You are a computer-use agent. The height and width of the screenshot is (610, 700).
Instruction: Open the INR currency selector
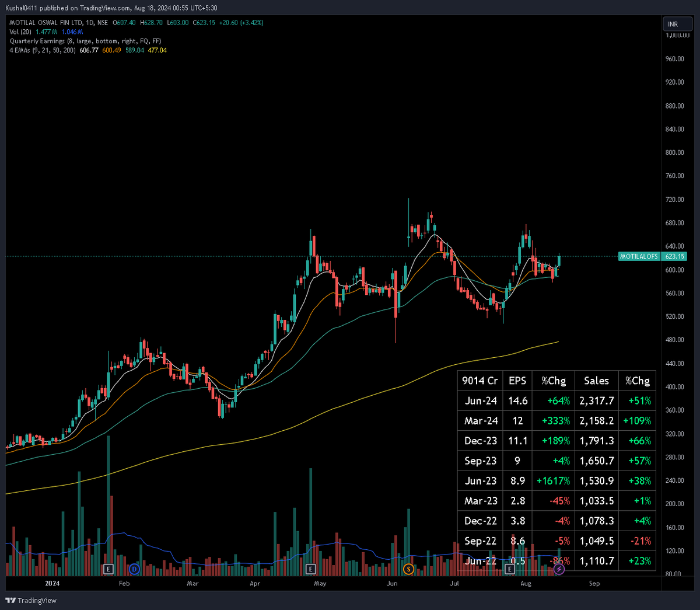coord(677,24)
